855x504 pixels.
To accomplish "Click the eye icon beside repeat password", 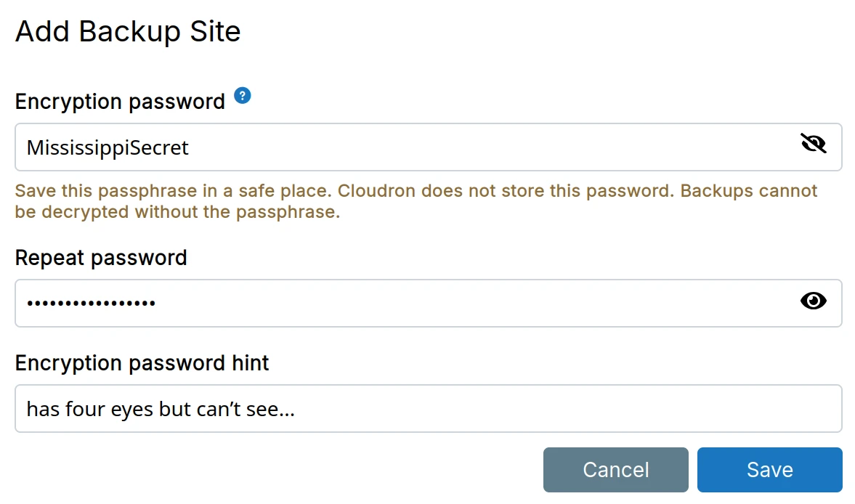I will point(814,301).
